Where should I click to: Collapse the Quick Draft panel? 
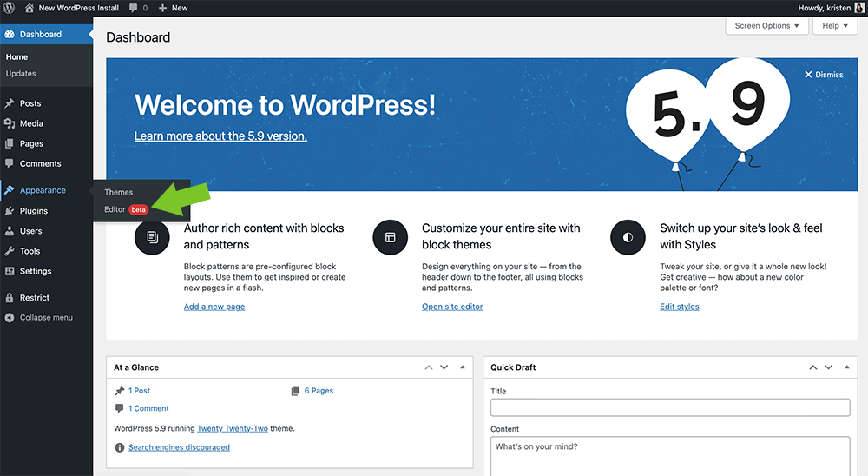pyautogui.click(x=846, y=367)
